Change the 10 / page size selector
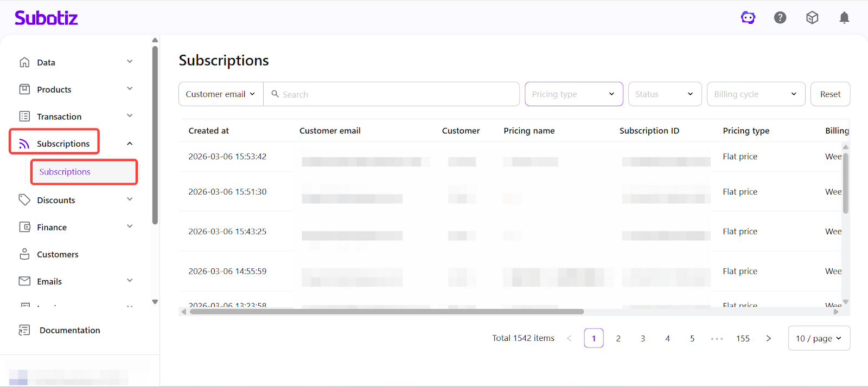 tap(819, 338)
